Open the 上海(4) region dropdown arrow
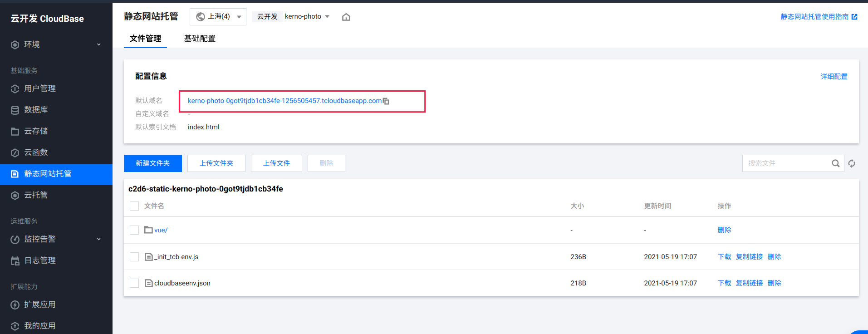The image size is (868, 334). point(239,17)
